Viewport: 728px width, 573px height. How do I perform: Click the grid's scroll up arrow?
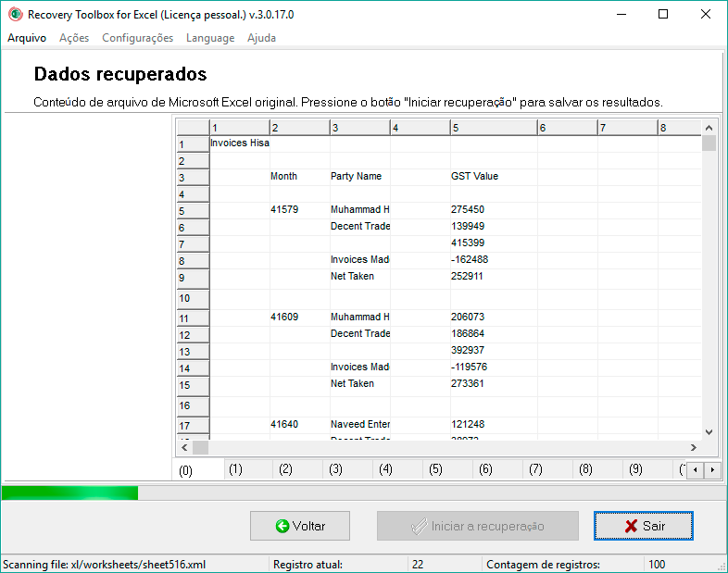click(709, 128)
